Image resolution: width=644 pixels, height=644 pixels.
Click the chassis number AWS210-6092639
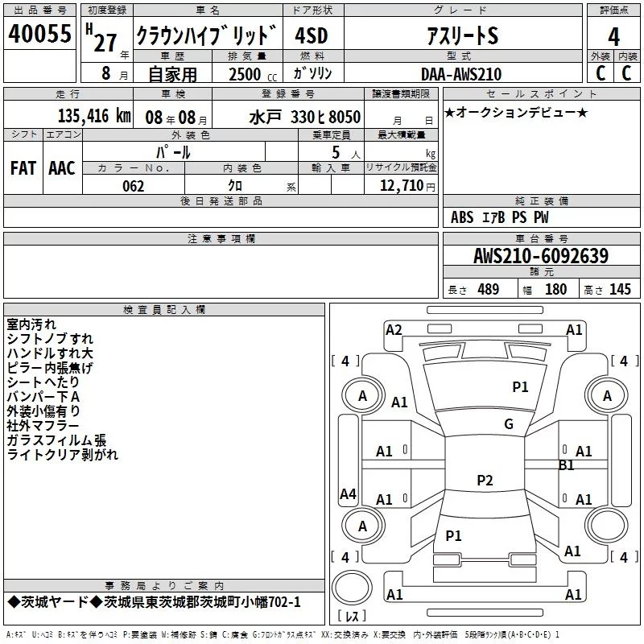pos(541,256)
